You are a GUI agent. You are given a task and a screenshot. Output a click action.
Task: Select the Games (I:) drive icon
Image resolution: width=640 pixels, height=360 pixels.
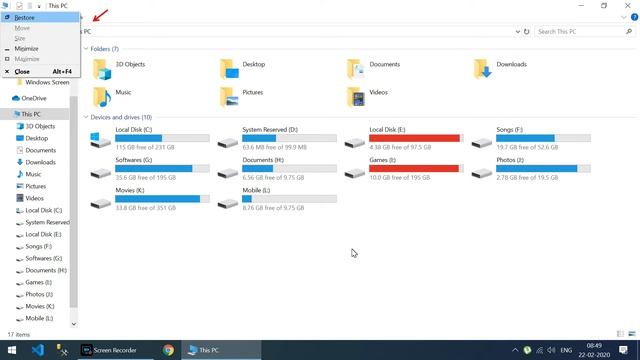pyautogui.click(x=355, y=173)
